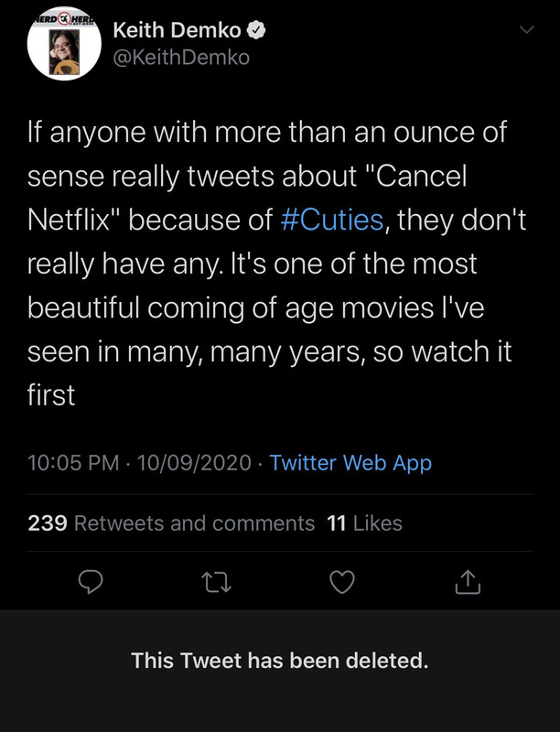Click the 10:05 PM time in the timestamp
The width and height of the screenshot is (560, 732).
[73, 463]
